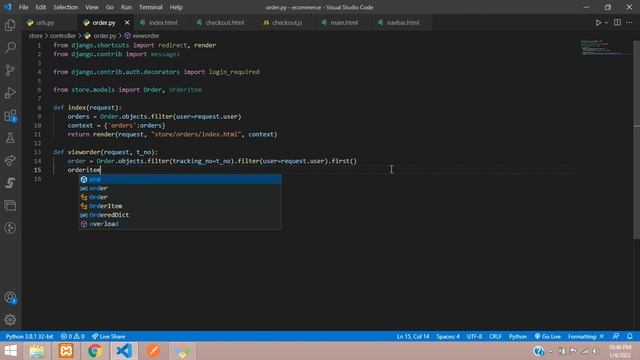Click Python 3.8.1 32-bit interpreter selector
Screen dimensions: 640x360
point(29,336)
